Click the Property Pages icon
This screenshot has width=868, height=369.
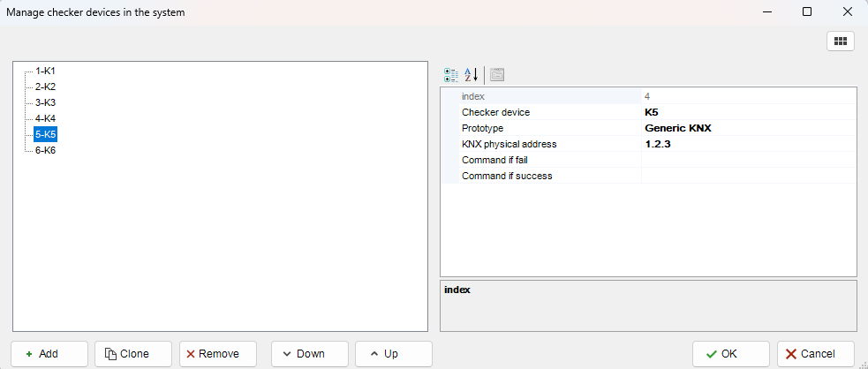coord(497,75)
